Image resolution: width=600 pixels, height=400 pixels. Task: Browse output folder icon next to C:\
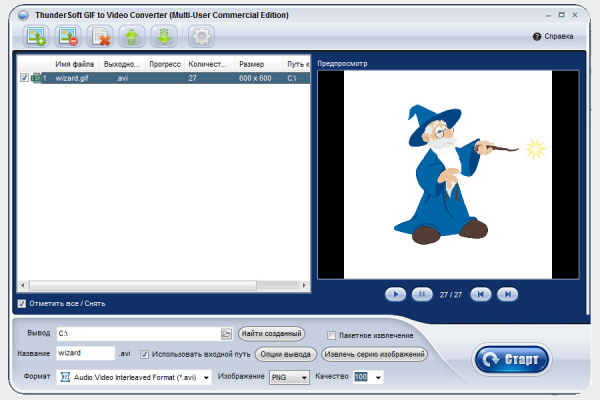(x=226, y=334)
